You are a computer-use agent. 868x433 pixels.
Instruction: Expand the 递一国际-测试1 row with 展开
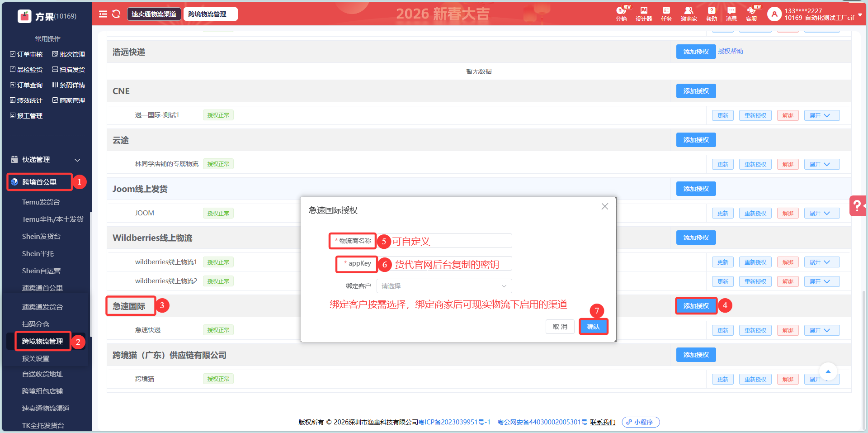point(822,115)
